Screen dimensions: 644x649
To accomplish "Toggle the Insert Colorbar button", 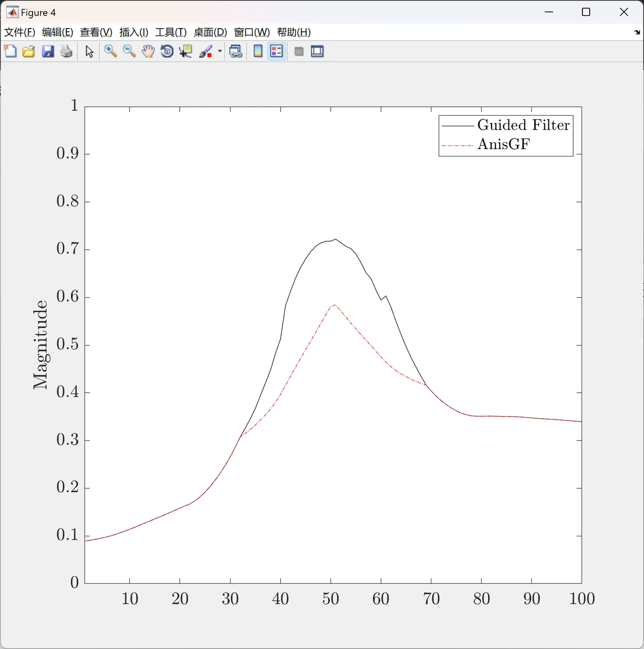I will 258,52.
